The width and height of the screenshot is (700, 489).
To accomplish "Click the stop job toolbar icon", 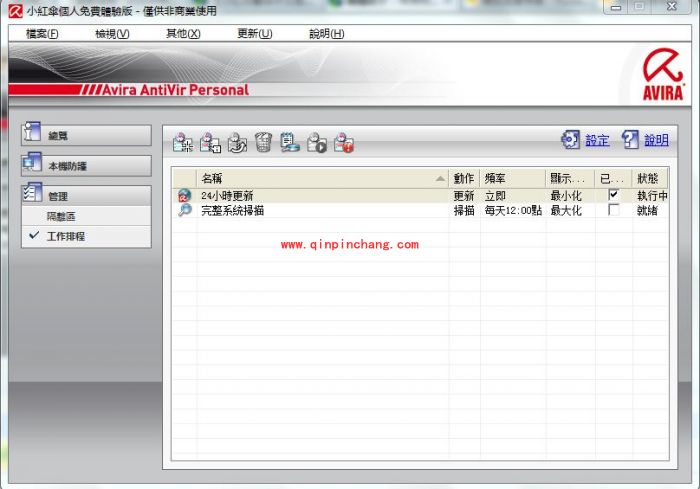I will 344,143.
